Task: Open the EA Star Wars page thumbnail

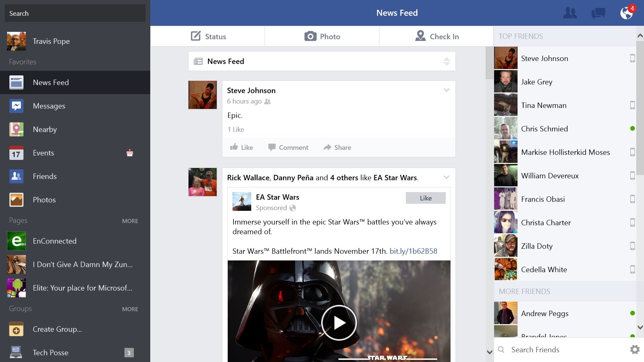Action: tap(242, 201)
